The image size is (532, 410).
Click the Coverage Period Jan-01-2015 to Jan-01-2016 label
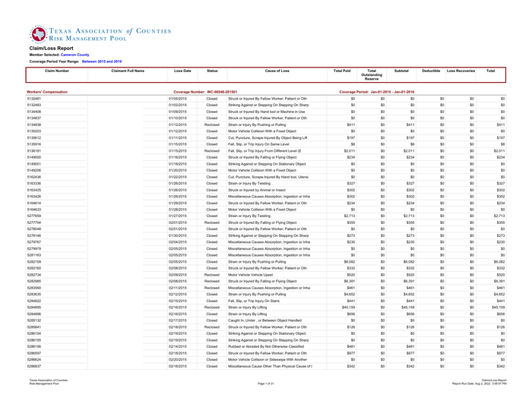coord(377,92)
